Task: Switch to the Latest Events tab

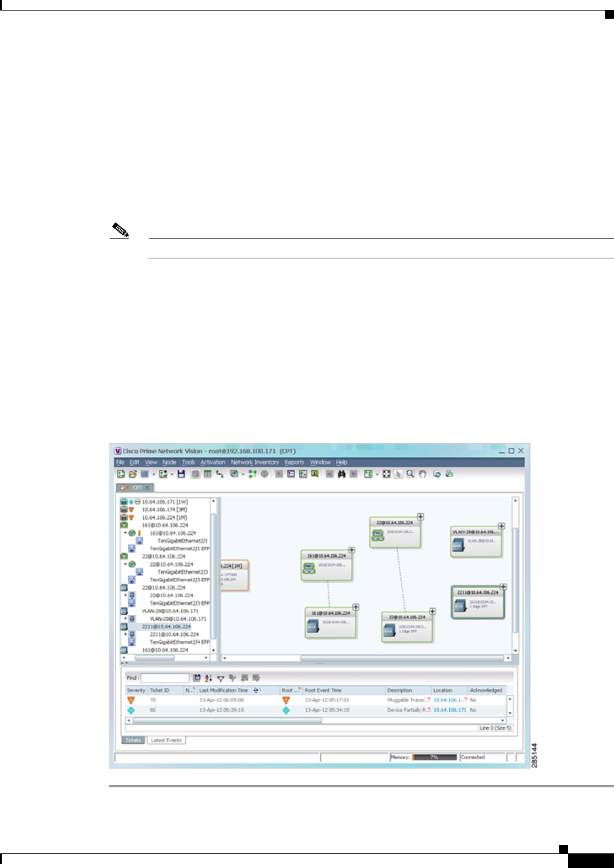Action: (166, 740)
